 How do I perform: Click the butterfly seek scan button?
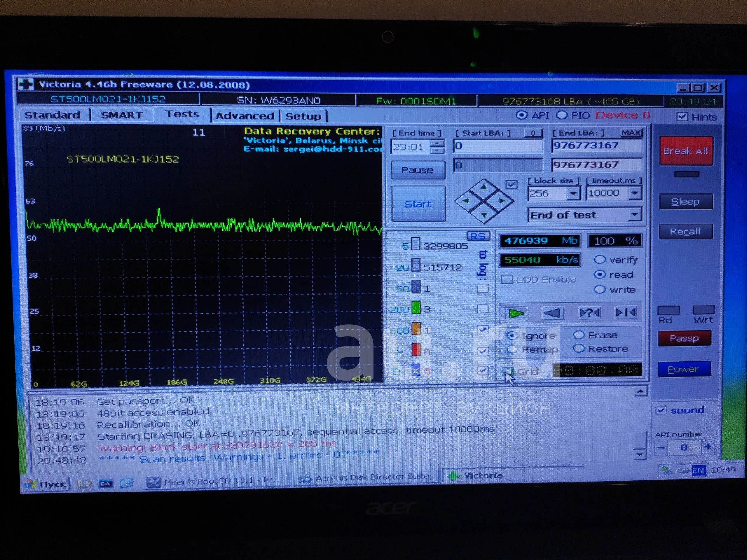click(626, 312)
